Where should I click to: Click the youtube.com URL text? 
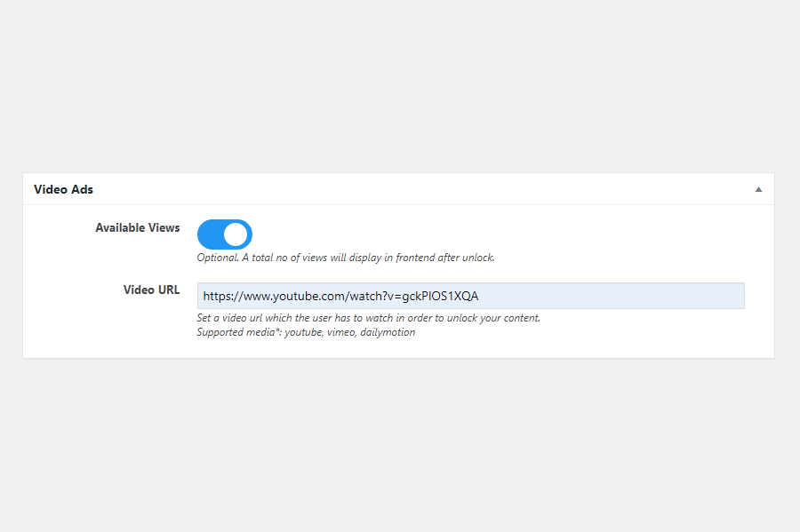pos(340,296)
